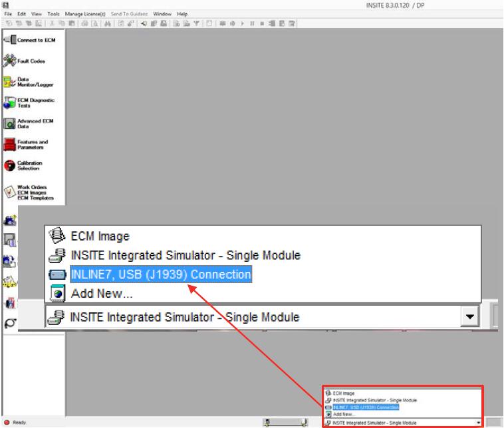Image resolution: width=504 pixels, height=428 pixels.
Task: Open Advanced ECM Data
Action: tap(29, 124)
